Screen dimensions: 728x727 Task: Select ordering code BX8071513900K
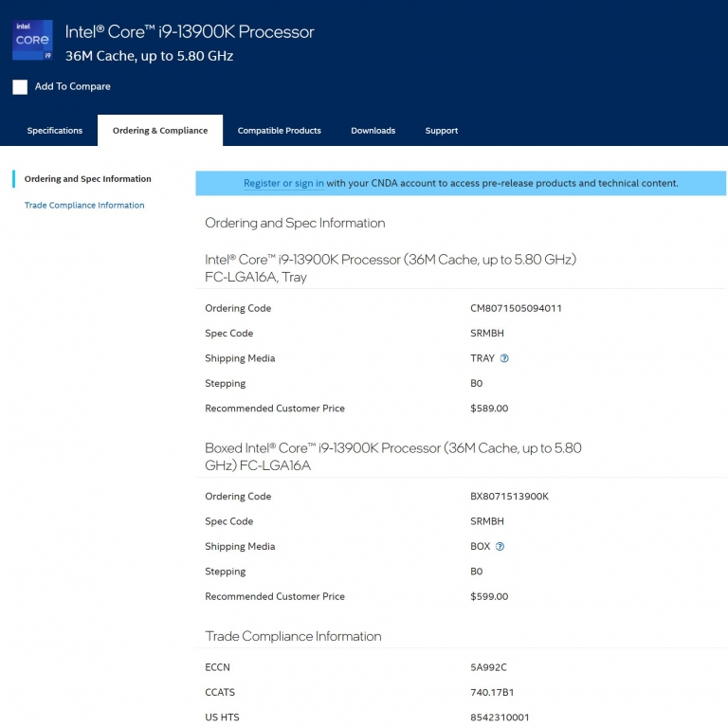(x=509, y=497)
